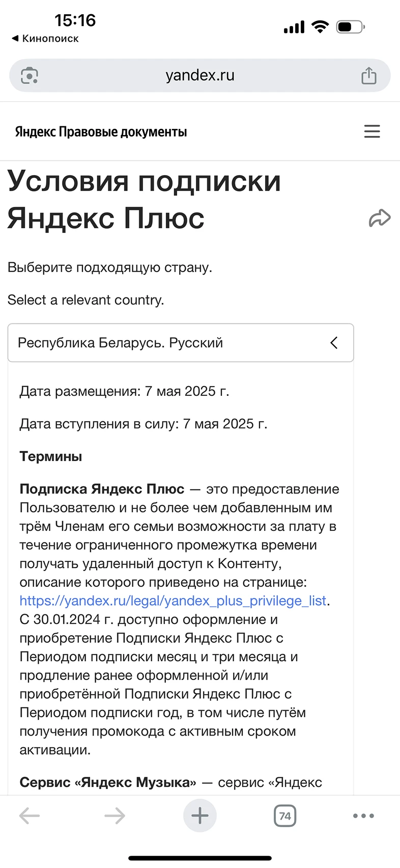The width and height of the screenshot is (400, 868).
Task: Tap the back-to-Кинопоиск link in status bar
Action: [45, 39]
